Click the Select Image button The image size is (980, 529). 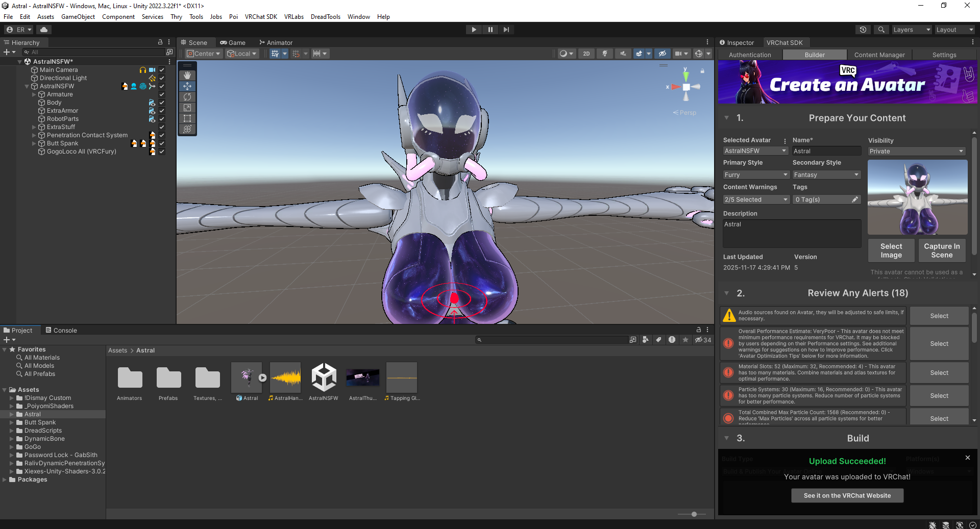pyautogui.click(x=891, y=250)
